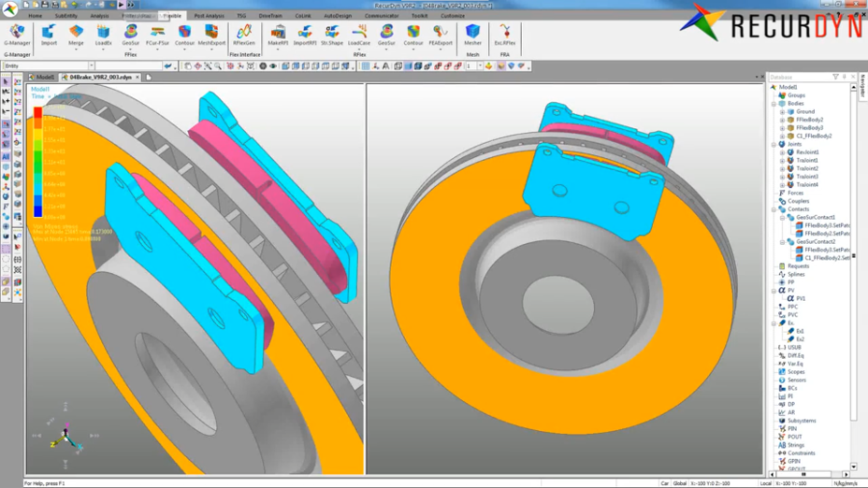This screenshot has height=488, width=868.
Task: Open the Entity dropdown in toolbar
Action: [x=91, y=65]
